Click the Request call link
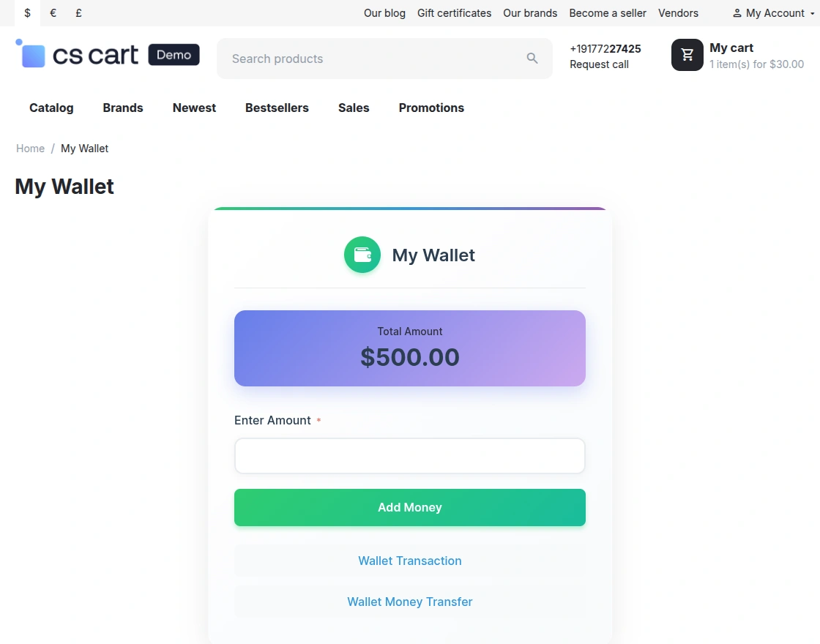The width and height of the screenshot is (820, 644). click(x=598, y=64)
